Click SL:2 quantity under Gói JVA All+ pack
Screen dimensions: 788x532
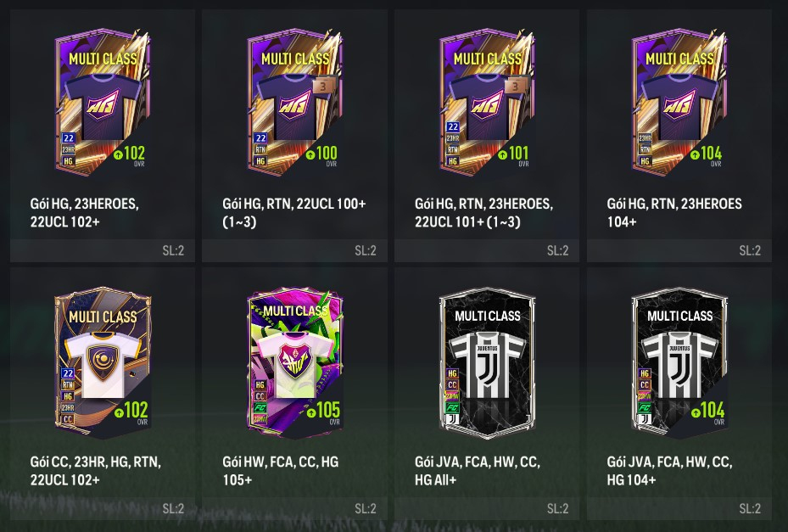pyautogui.click(x=558, y=509)
